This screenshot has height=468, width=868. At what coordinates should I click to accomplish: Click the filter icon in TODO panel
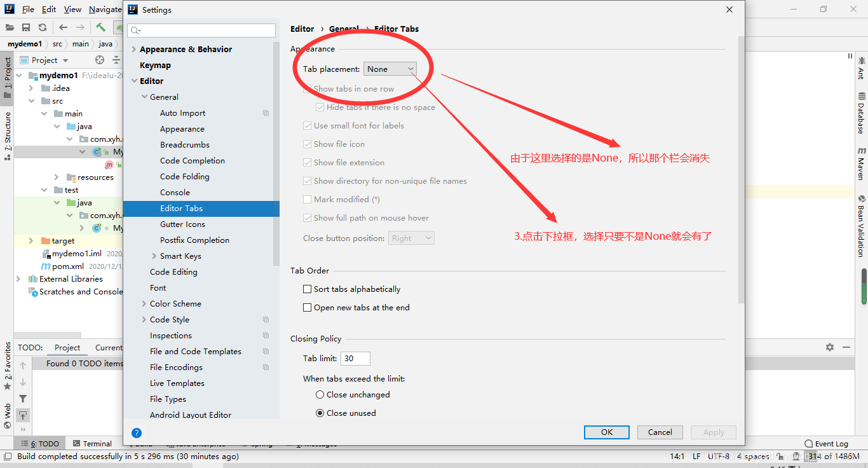(23, 399)
